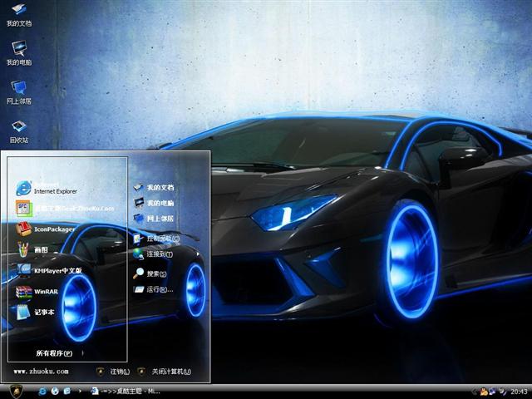Launch KMPlayer中文版 from start menu
This screenshot has width=532, height=399.
click(49, 270)
